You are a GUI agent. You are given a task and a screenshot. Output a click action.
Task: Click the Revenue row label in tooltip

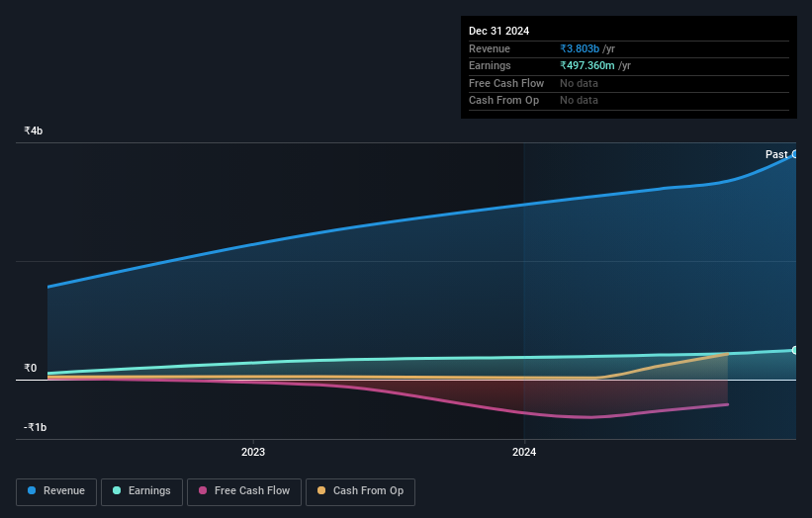(490, 48)
